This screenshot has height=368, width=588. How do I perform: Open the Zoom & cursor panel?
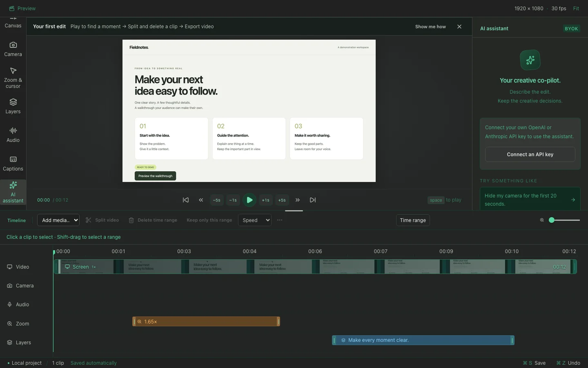(13, 78)
